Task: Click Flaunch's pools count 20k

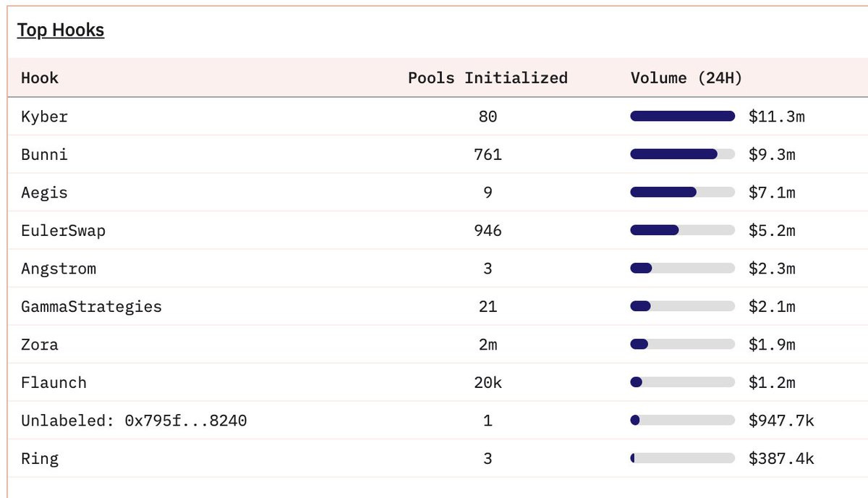Action: click(488, 383)
